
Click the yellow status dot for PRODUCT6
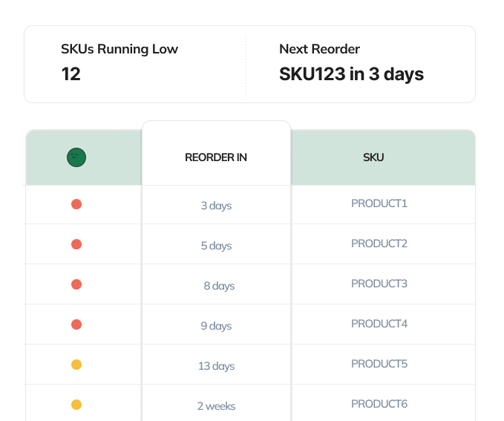click(76, 405)
